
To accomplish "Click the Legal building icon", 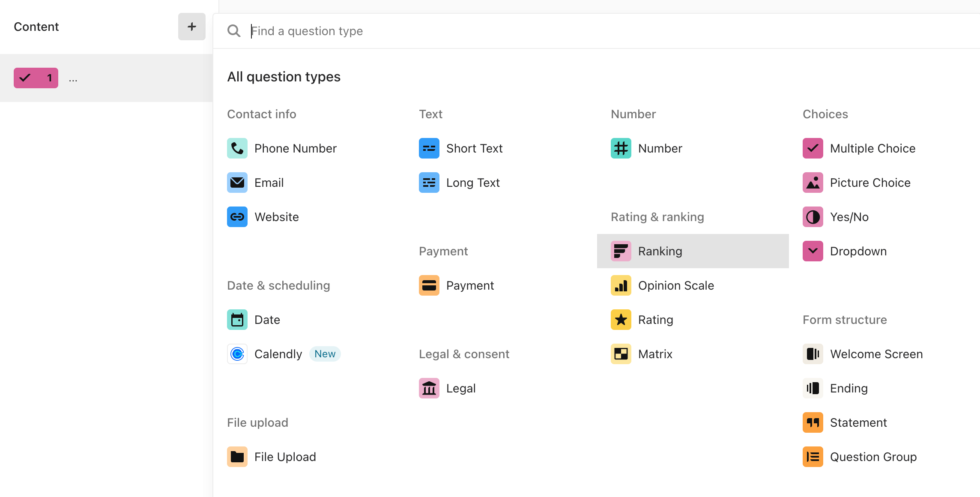I will pos(429,388).
